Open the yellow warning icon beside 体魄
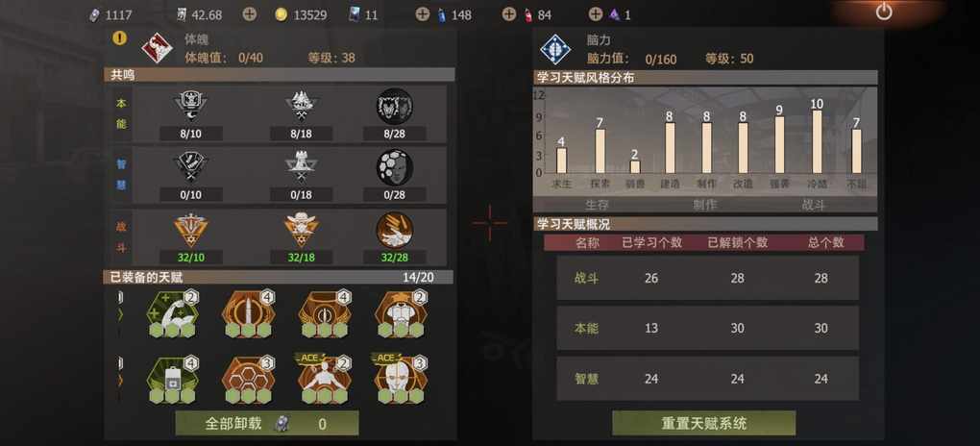 click(119, 38)
